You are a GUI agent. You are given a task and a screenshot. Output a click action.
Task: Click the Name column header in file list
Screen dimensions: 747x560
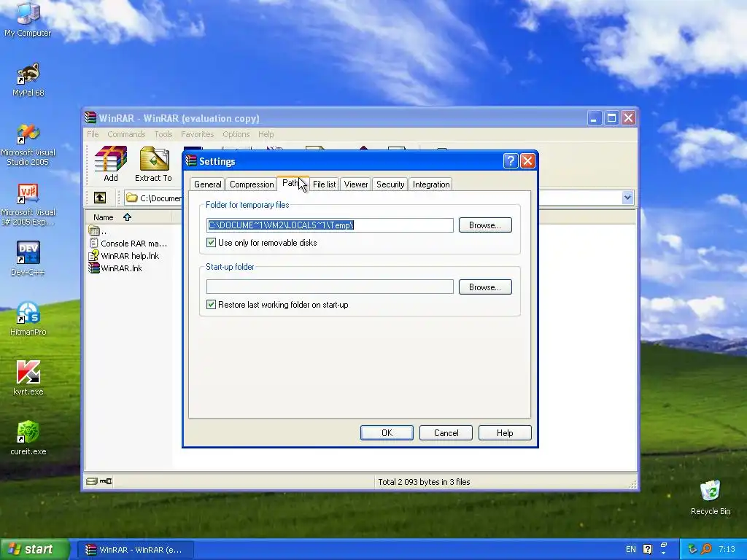(128, 217)
